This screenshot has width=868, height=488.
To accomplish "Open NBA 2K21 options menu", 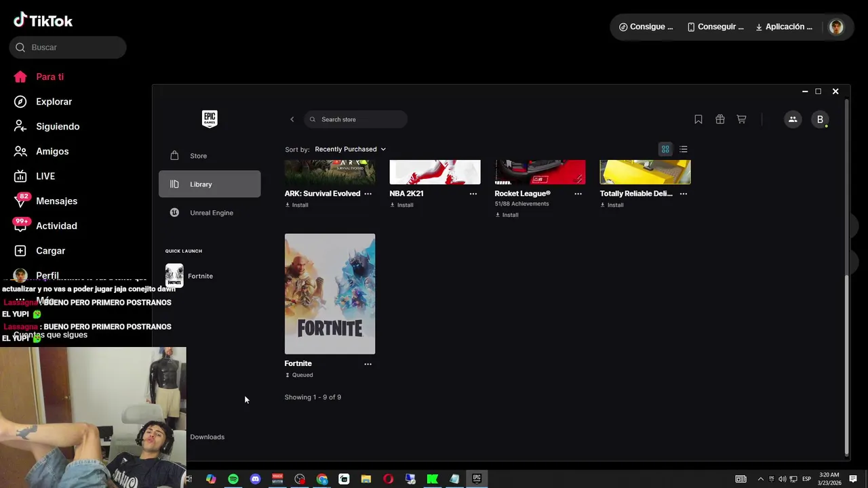I will point(473,194).
